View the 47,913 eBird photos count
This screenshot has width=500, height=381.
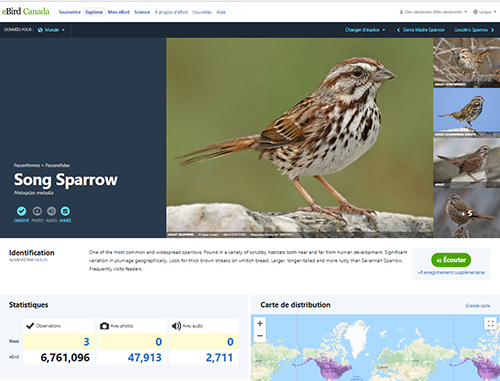click(x=144, y=358)
